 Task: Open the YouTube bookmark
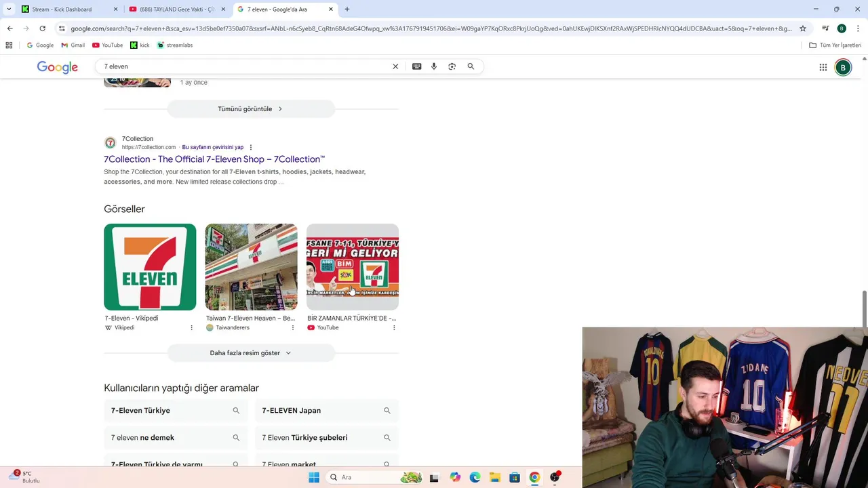pos(108,45)
